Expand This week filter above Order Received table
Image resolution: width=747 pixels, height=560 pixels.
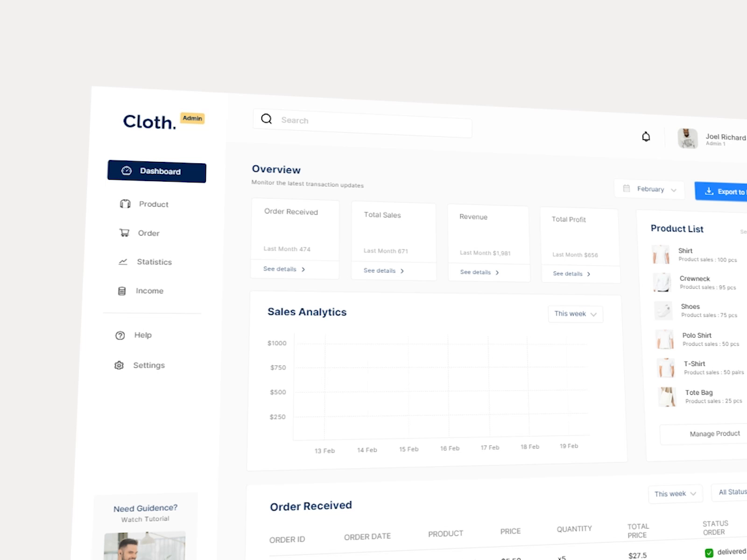[x=675, y=494]
